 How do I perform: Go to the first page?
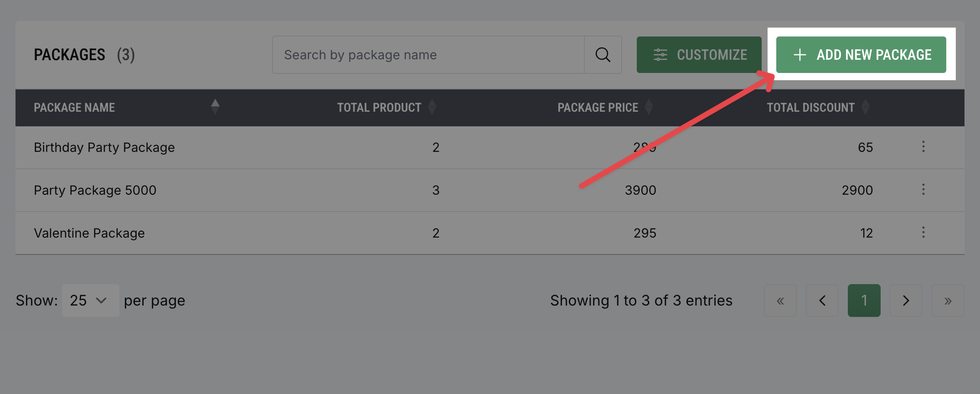point(780,301)
